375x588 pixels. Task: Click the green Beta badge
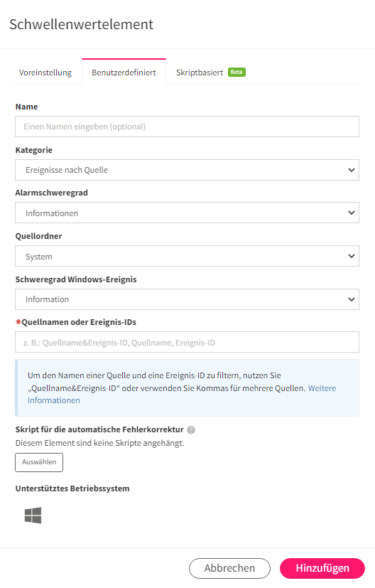point(237,72)
